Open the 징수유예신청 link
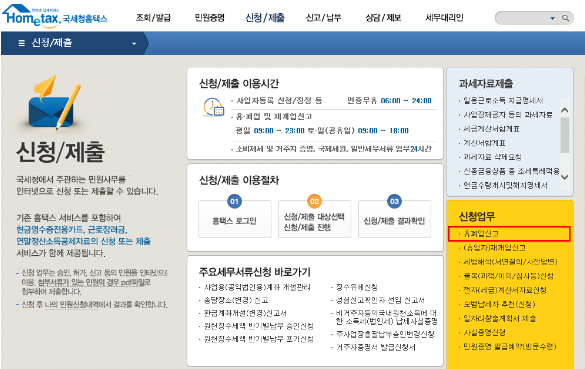The height and width of the screenshot is (369, 585). click(356, 287)
